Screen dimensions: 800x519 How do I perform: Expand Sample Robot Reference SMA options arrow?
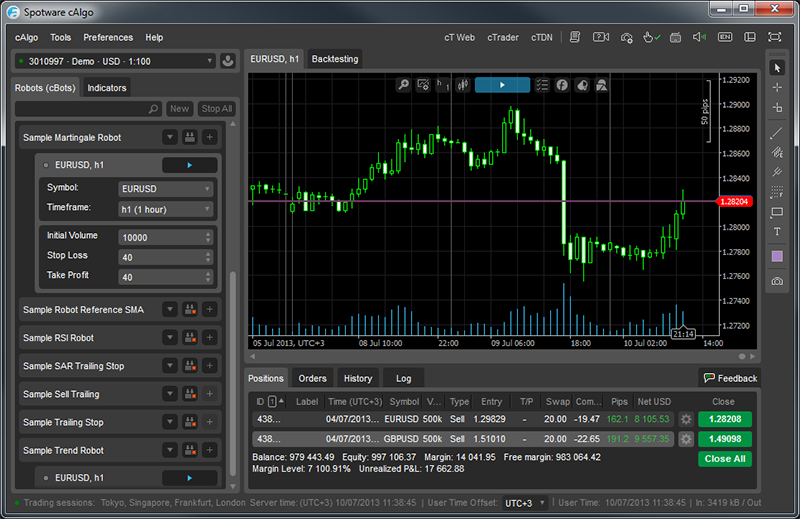pos(170,309)
